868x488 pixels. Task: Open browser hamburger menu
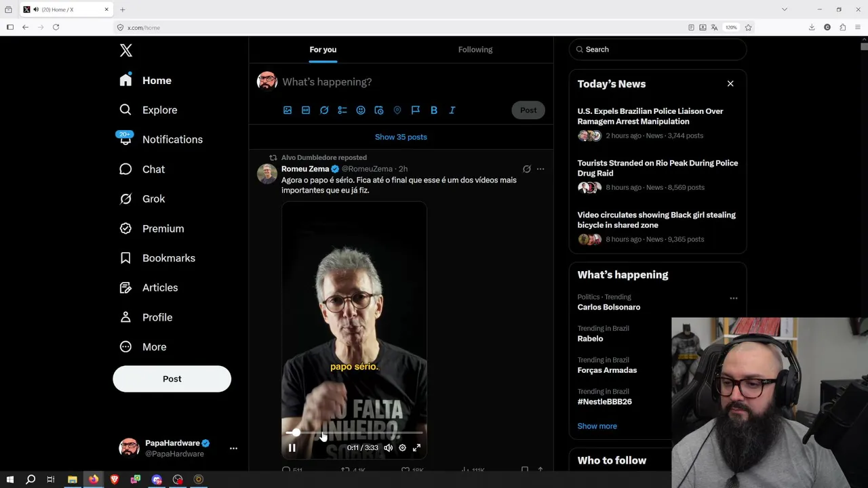pyautogui.click(x=858, y=28)
